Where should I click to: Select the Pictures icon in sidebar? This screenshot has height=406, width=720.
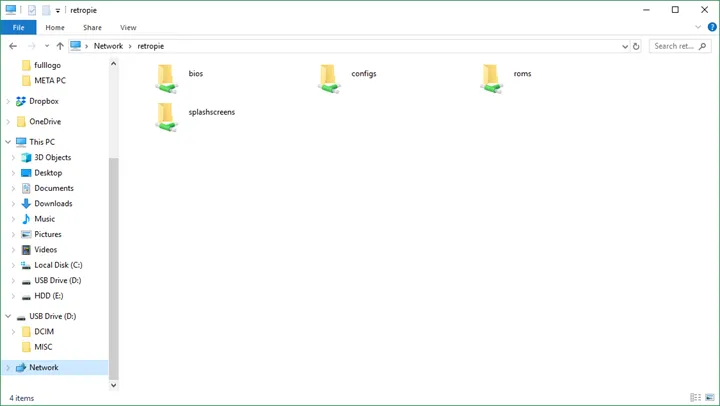(x=26, y=234)
